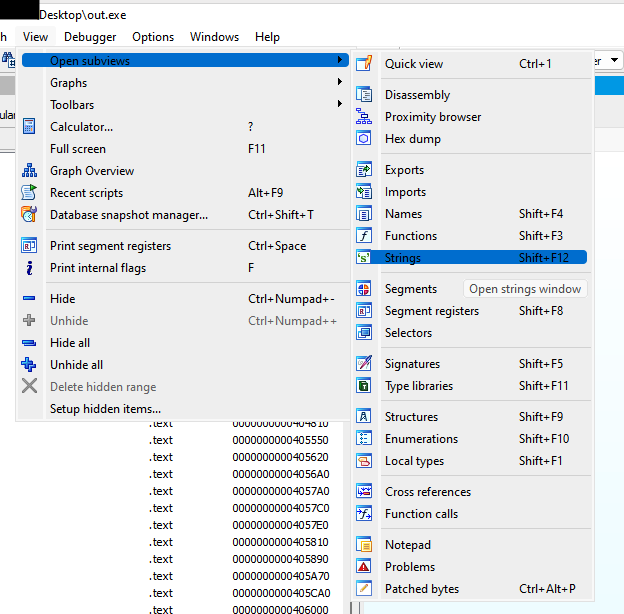Select Setup hidden items… entry
624x614 pixels.
(185, 409)
